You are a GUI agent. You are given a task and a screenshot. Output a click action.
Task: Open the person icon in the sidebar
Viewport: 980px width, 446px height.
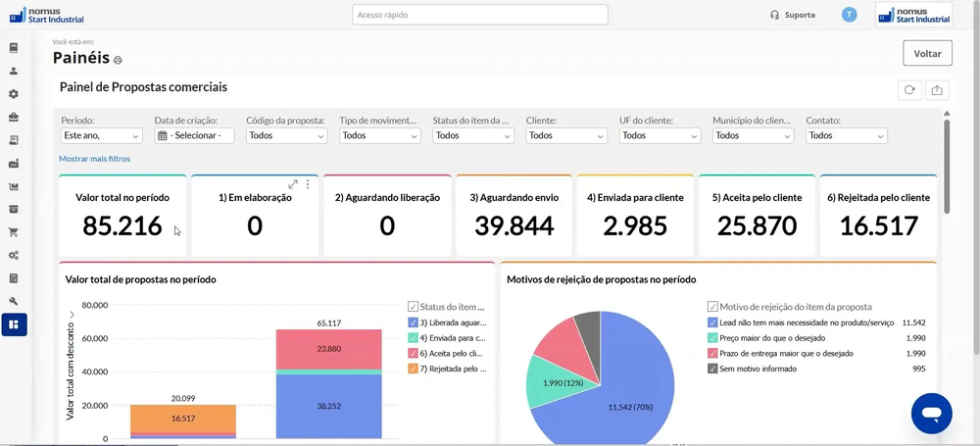tap(14, 71)
